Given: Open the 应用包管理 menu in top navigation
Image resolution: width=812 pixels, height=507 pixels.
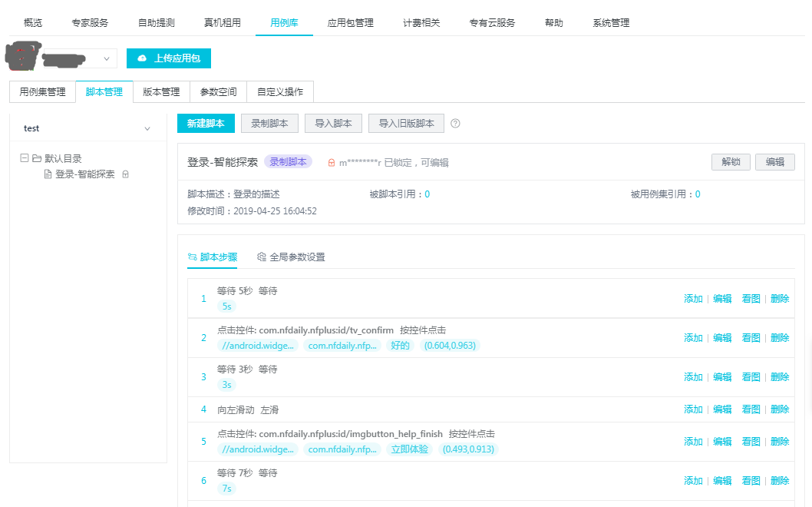Looking at the screenshot, I should point(350,23).
